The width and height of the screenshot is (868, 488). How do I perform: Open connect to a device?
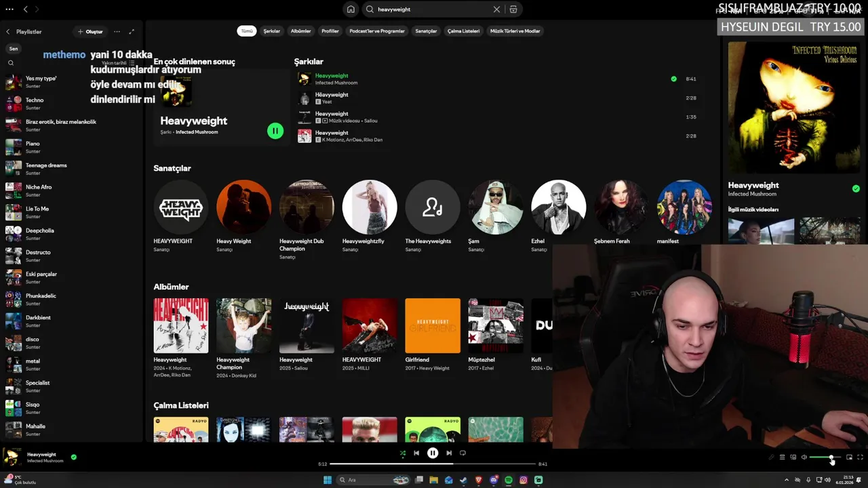tap(793, 457)
